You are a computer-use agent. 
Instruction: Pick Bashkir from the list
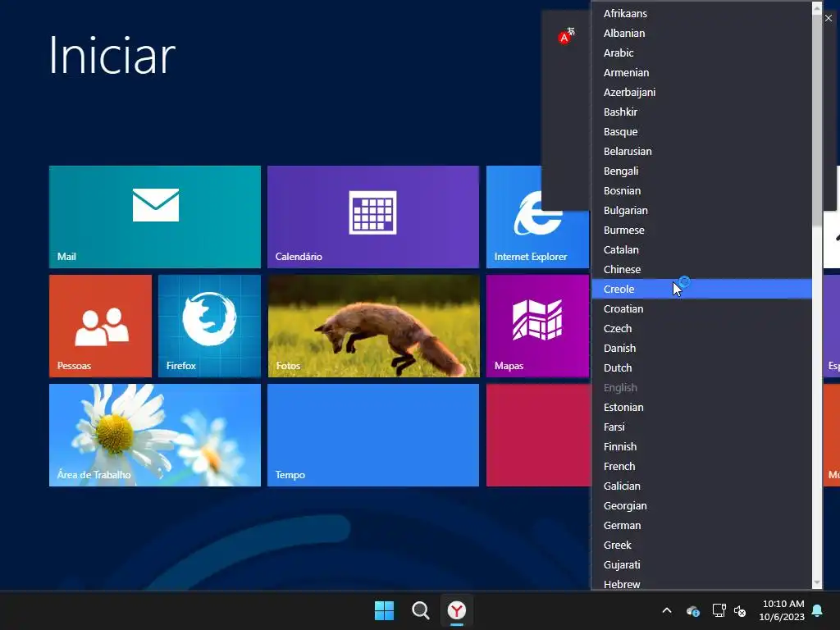702,112
